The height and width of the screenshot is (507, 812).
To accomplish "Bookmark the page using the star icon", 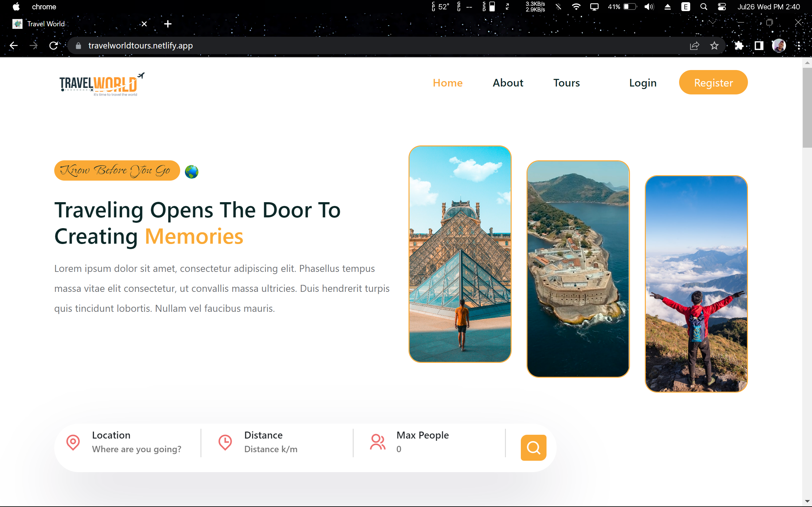I will (x=714, y=45).
